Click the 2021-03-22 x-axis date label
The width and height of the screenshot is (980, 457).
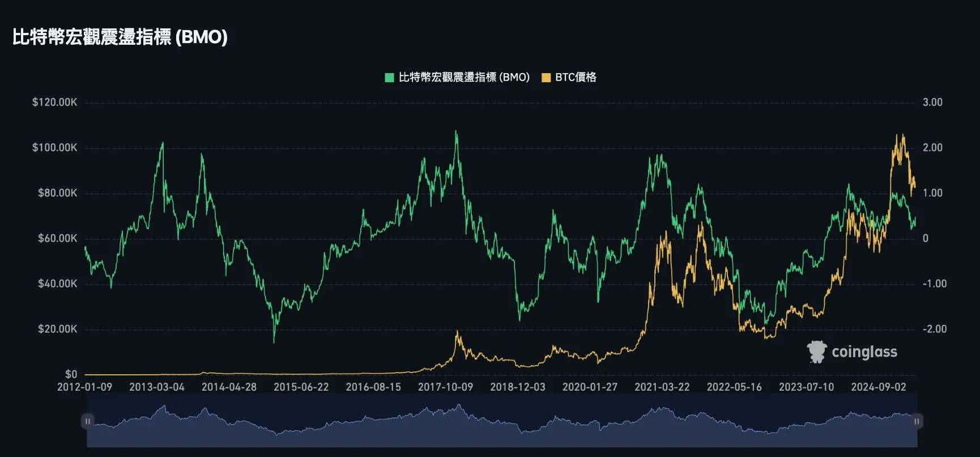[662, 387]
